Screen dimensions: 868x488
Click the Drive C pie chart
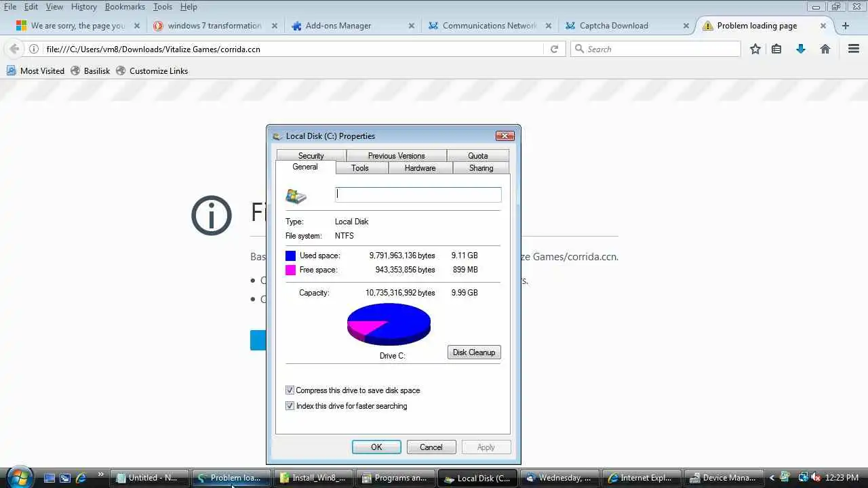(389, 324)
